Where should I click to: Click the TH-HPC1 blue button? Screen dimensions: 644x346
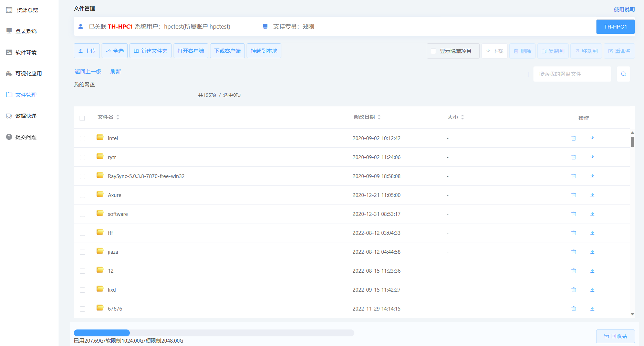[x=615, y=27]
